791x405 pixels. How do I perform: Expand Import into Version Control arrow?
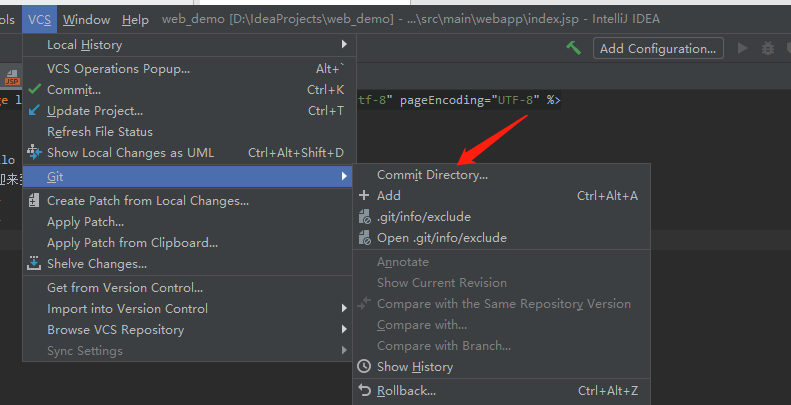point(344,308)
